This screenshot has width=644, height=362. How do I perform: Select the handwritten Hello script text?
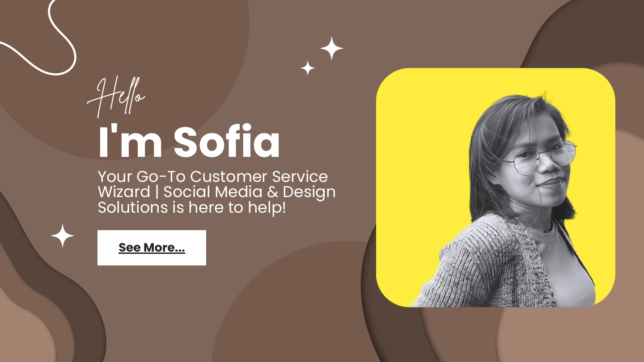(x=116, y=97)
